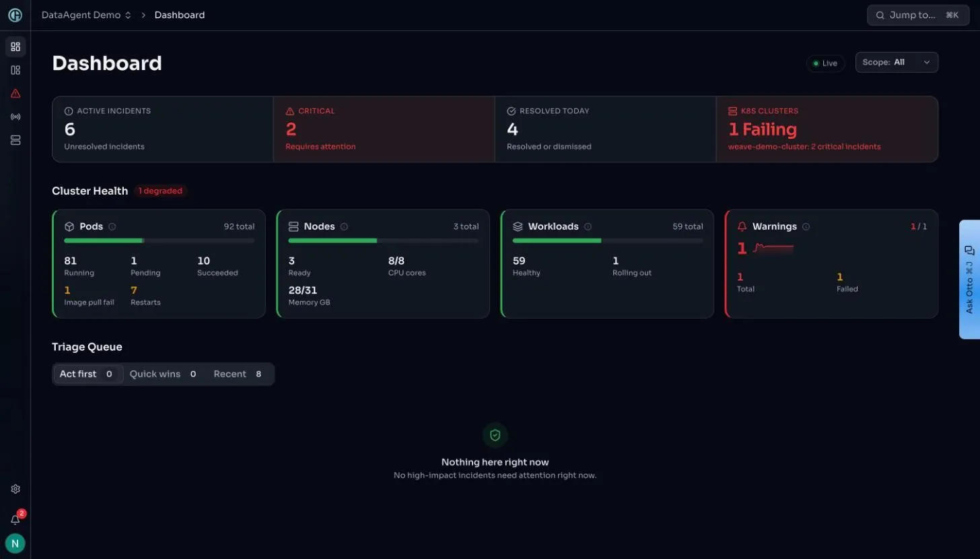Click the Pods cube icon
The height and width of the screenshot is (559, 980).
pyautogui.click(x=69, y=227)
